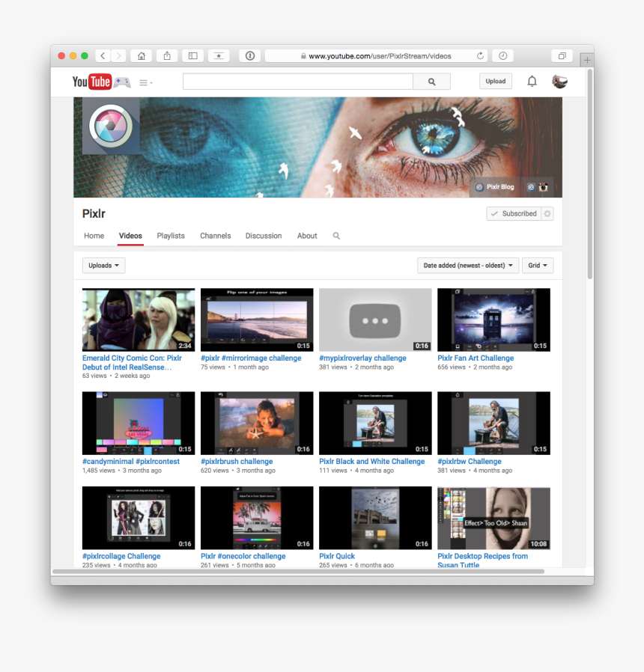Open Pixlr Desktop Recipes from Susan Tuttle
This screenshot has height=672, width=644.
coord(482,560)
